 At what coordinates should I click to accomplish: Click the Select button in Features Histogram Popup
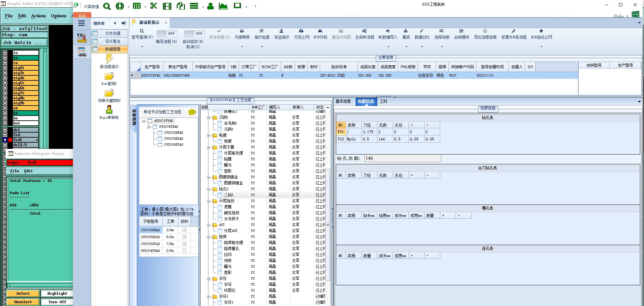point(23,293)
